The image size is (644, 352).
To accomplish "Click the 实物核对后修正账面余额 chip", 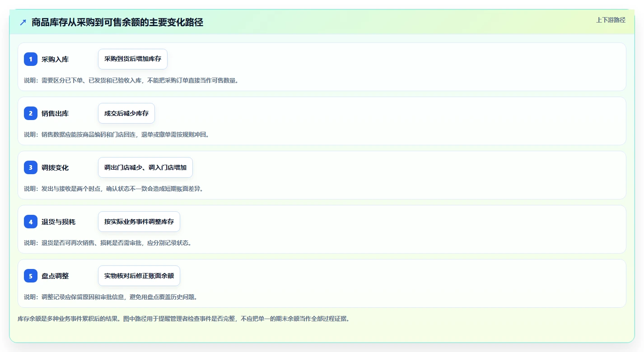I will [139, 276].
